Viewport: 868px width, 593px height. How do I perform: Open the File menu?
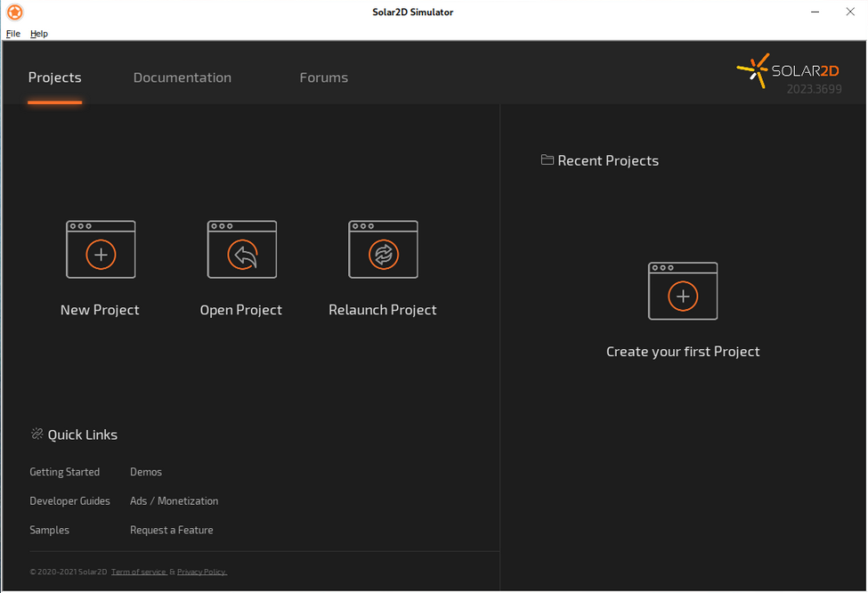pos(12,33)
